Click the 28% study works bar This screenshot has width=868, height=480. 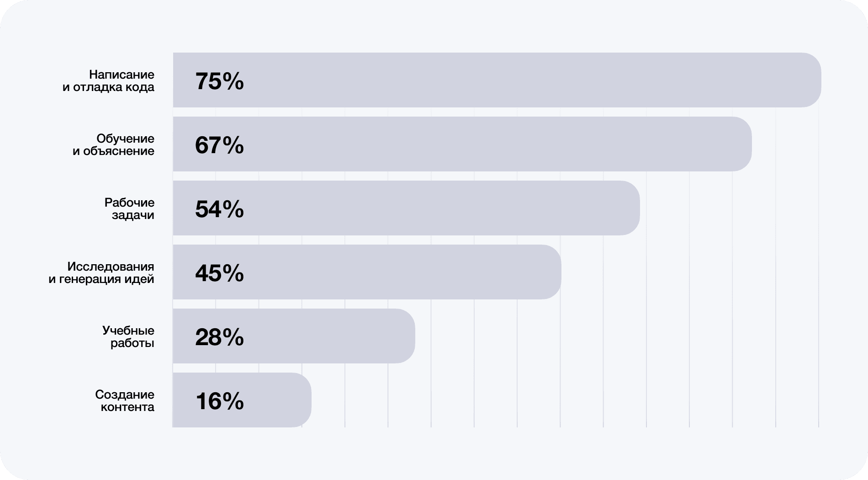click(x=294, y=336)
